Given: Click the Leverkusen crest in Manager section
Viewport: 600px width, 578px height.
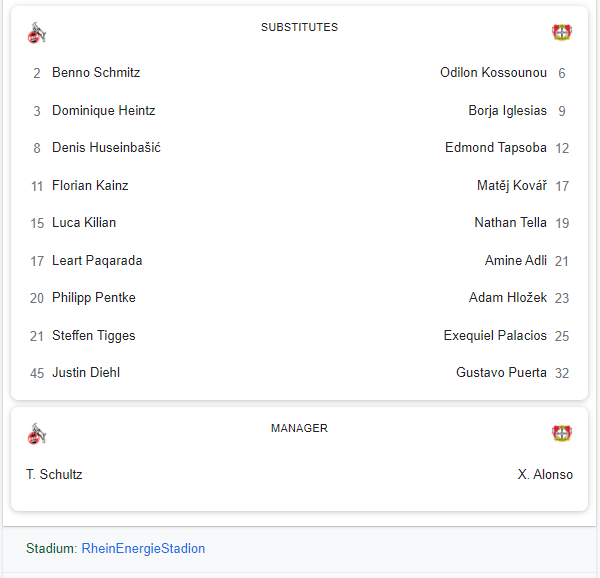Looking at the screenshot, I should click(561, 433).
